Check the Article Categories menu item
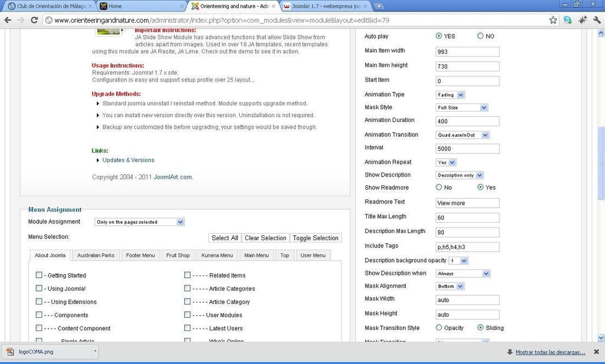The height and width of the screenshot is (364, 605). point(188,288)
